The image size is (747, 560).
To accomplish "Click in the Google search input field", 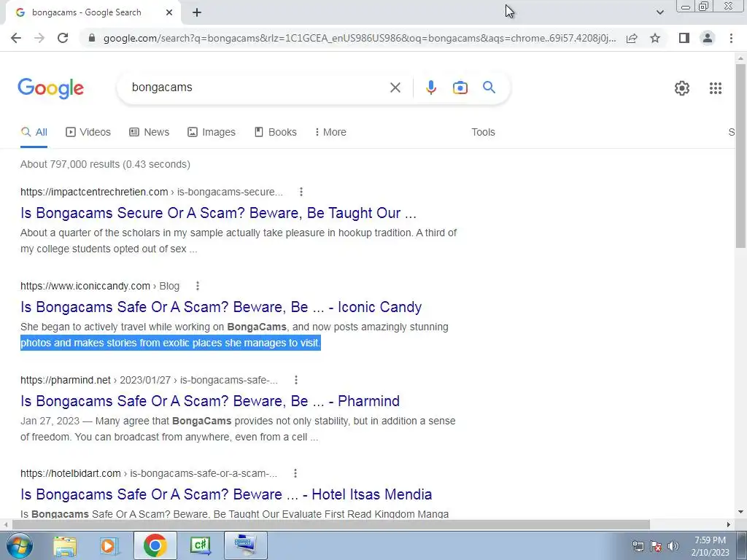I will (258, 87).
